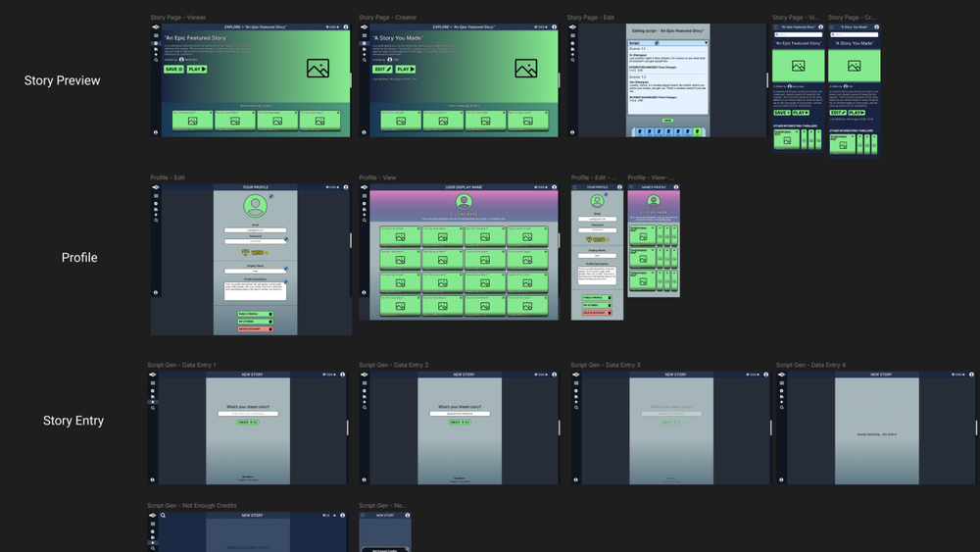Click CREATE button in Data Entry 2 frame
The height and width of the screenshot is (552, 980).
(460, 423)
